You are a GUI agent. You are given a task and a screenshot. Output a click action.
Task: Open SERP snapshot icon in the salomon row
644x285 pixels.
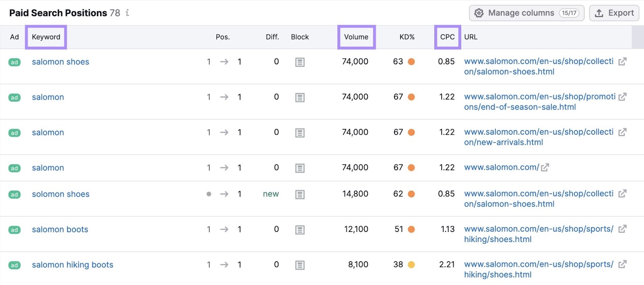pyautogui.click(x=300, y=97)
